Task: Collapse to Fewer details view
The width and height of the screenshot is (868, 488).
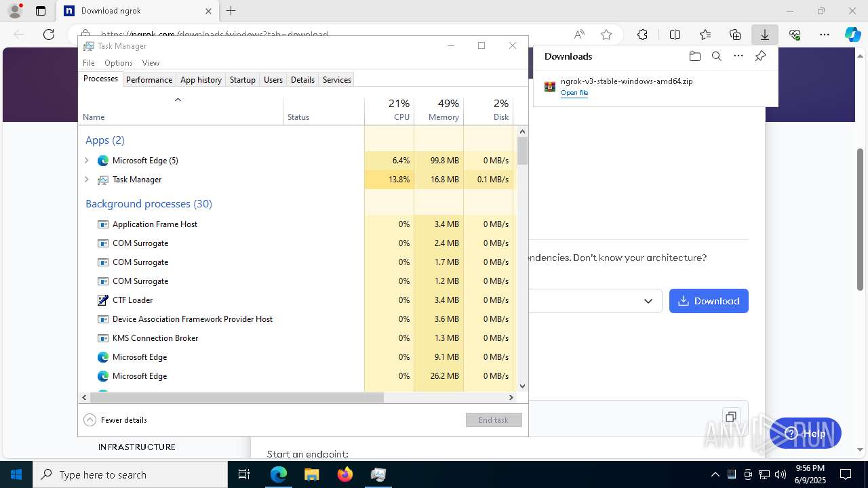Action: point(115,420)
